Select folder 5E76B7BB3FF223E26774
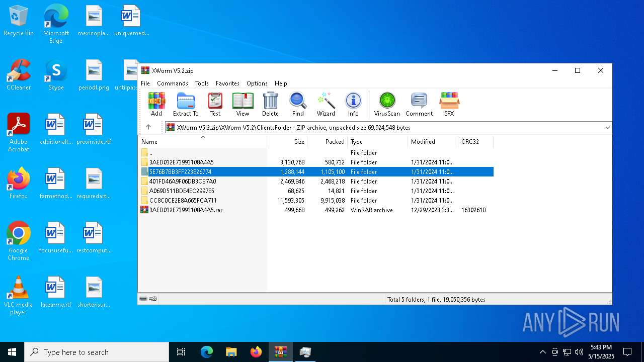The image size is (644, 362). click(x=316, y=172)
